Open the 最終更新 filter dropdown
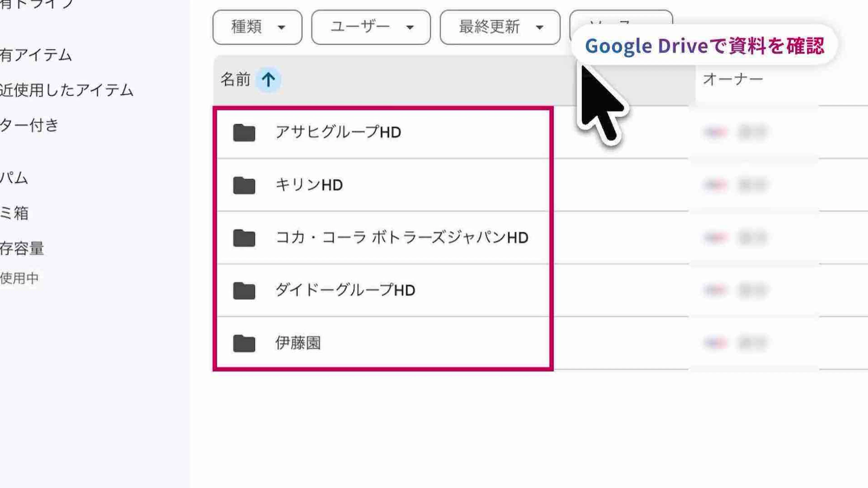 click(500, 27)
